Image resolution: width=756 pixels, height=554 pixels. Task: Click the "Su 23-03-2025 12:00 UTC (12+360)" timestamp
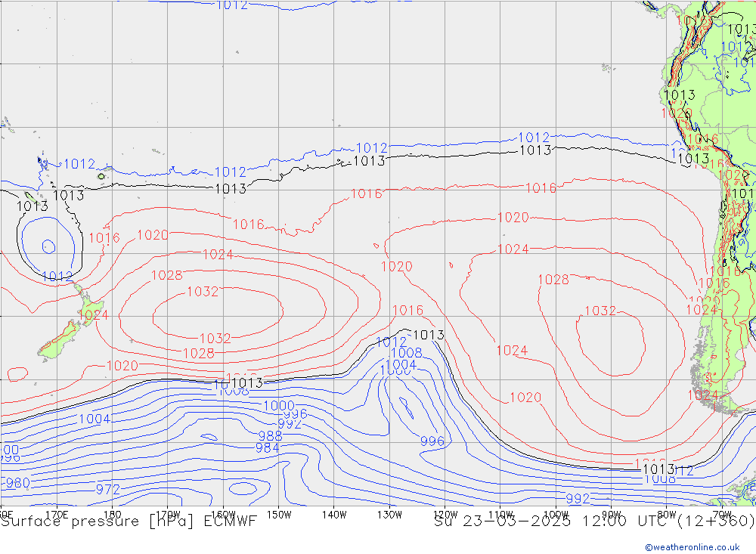point(594,522)
